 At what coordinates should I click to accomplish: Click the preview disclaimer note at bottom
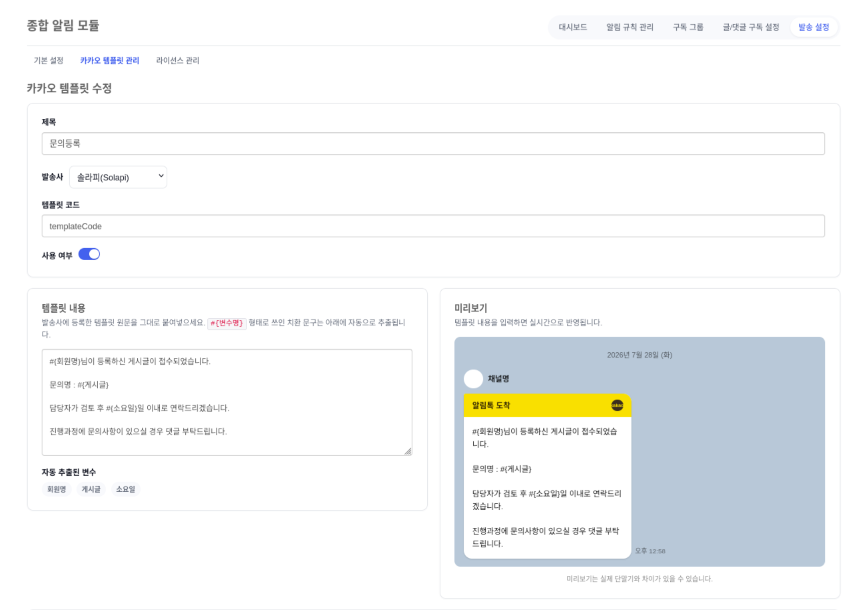click(x=639, y=578)
